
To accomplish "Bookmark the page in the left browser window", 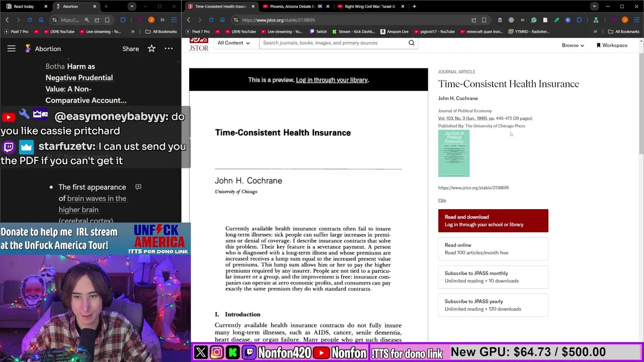I will coord(107,20).
